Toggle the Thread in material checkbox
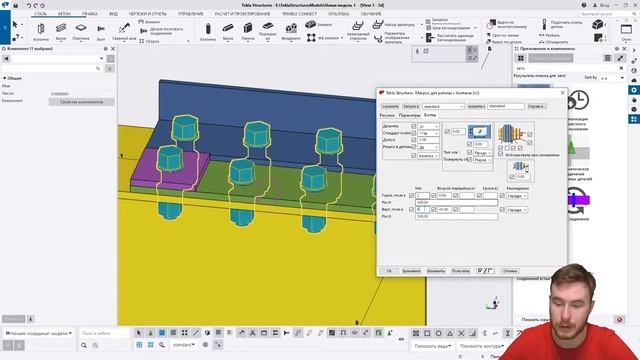640x360 pixels. 413,147
